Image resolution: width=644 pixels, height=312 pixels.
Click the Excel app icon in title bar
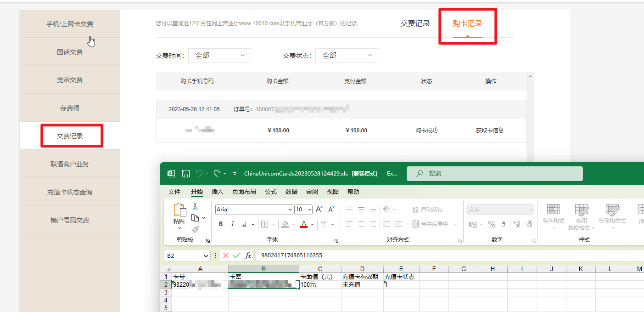pyautogui.click(x=171, y=173)
